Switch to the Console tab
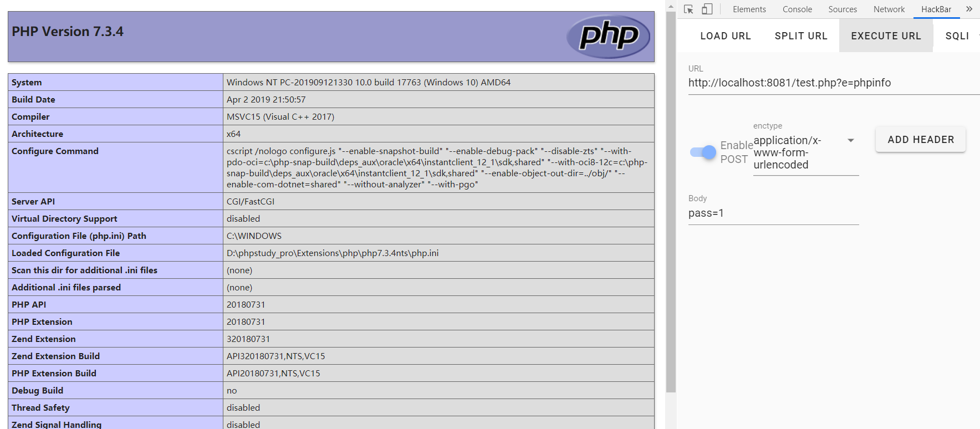 coord(797,9)
